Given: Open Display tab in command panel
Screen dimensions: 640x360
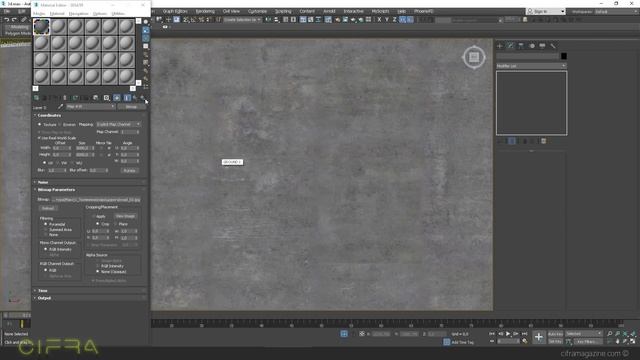Looking at the screenshot, I should 542,46.
